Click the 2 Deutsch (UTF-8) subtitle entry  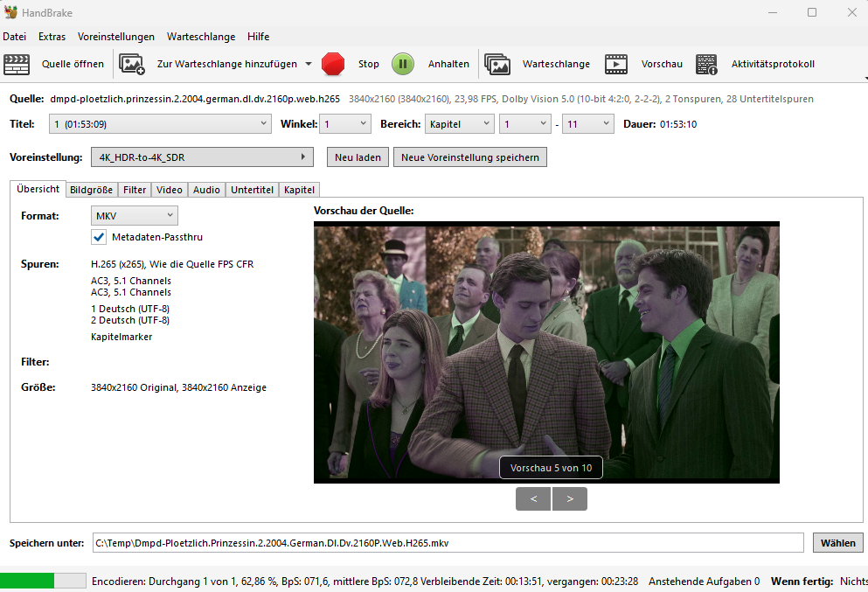(x=130, y=320)
